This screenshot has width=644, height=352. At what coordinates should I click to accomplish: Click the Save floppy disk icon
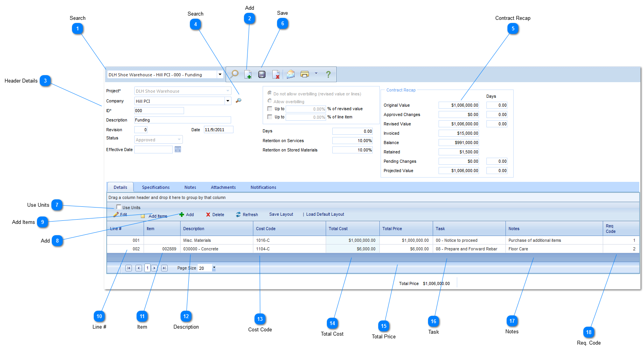pos(262,74)
